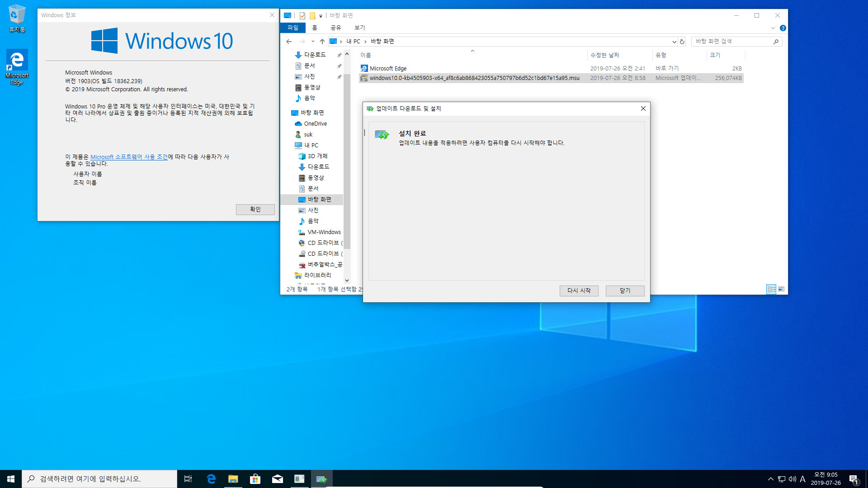This screenshot has width=868, height=488.
Task: Open the 홈 ribbon tab
Action: (x=315, y=28)
